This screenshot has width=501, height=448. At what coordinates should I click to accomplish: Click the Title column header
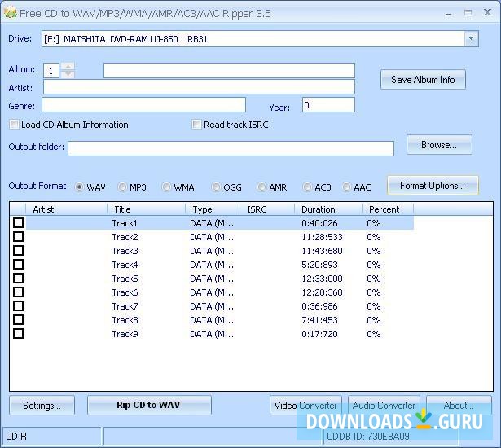tap(146, 209)
